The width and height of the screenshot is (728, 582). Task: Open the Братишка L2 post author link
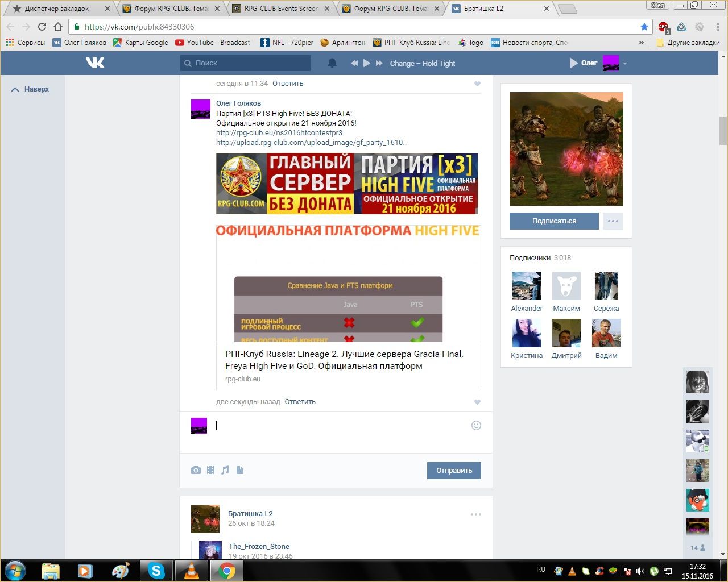pyautogui.click(x=250, y=514)
